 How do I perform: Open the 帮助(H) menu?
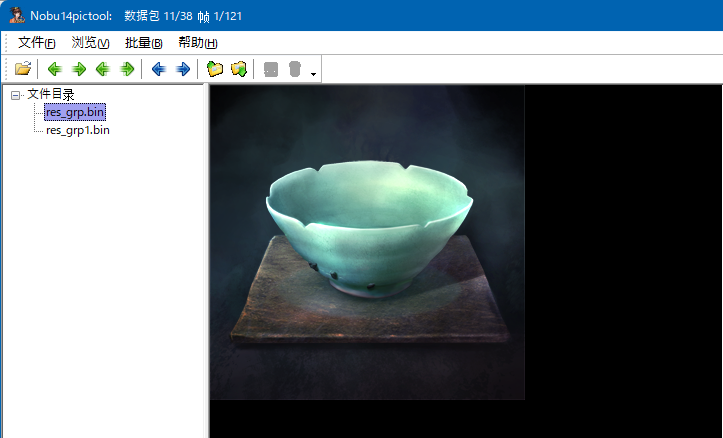197,43
